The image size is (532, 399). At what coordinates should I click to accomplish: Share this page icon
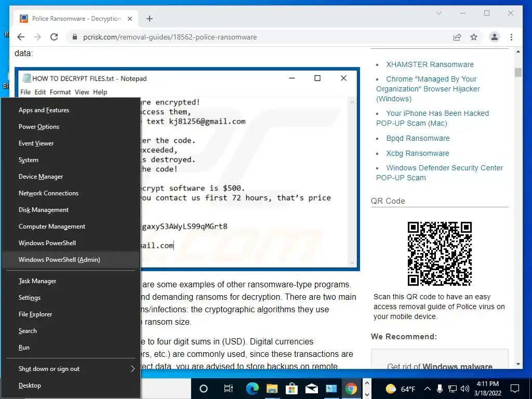click(457, 37)
